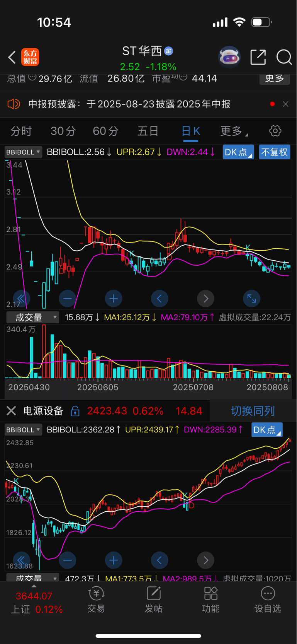Screen dimensions: 297x644
Task: Dismiss the 中报预披露 notice
Action: 285,104
